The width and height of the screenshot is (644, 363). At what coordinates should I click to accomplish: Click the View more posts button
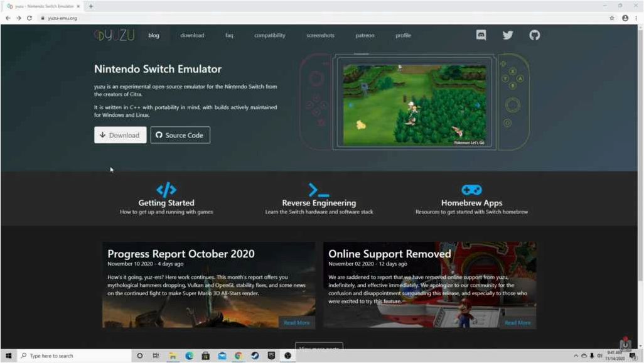(x=319, y=346)
